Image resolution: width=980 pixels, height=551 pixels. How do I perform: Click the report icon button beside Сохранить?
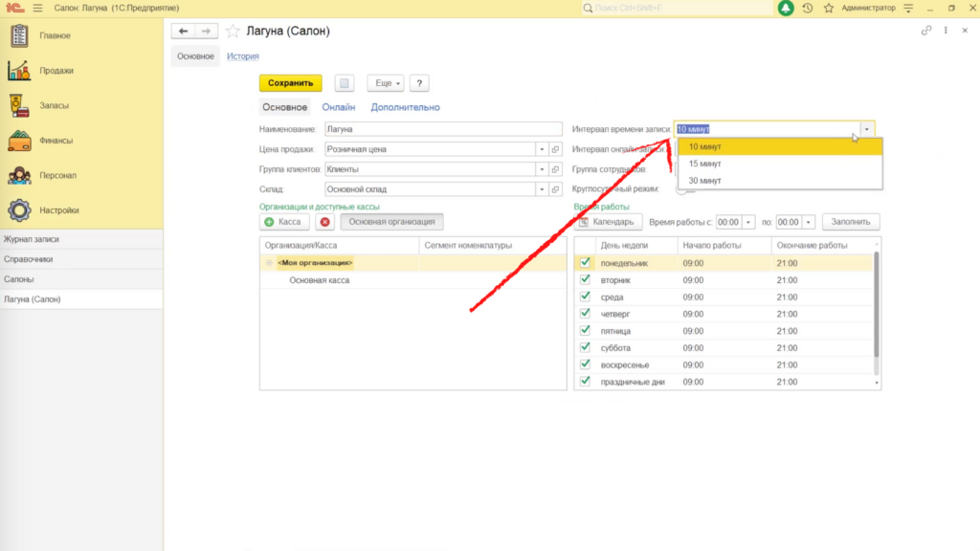pos(344,83)
